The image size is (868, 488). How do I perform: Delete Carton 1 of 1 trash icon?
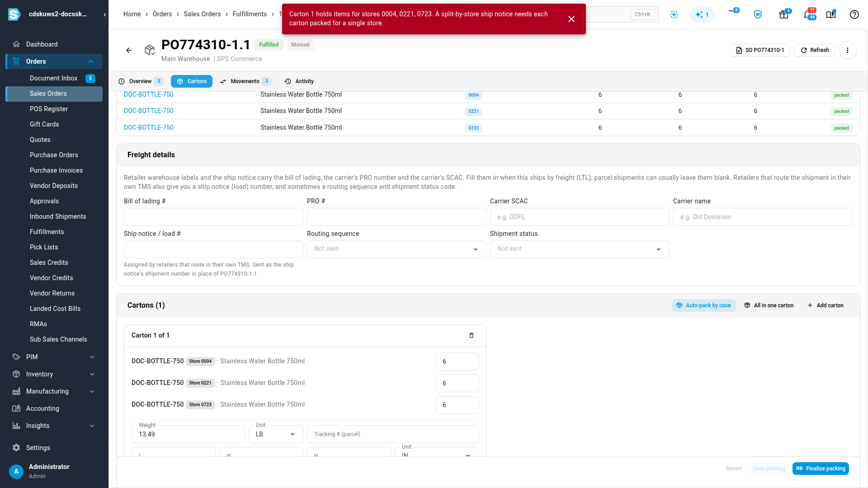[x=472, y=335]
